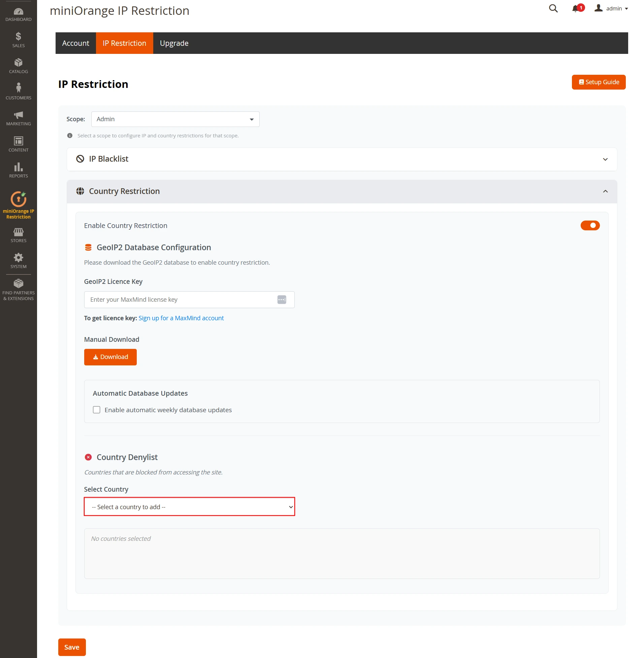Viewport: 644px width, 658px height.
Task: Select the Sales icon in the sidebar
Action: [18, 38]
